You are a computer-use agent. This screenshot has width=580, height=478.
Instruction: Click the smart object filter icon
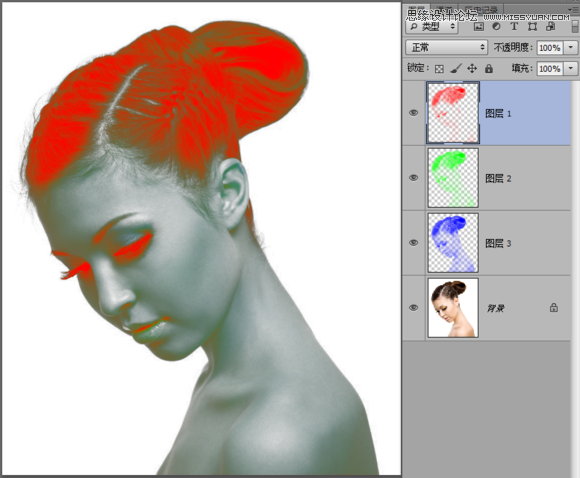point(550,27)
